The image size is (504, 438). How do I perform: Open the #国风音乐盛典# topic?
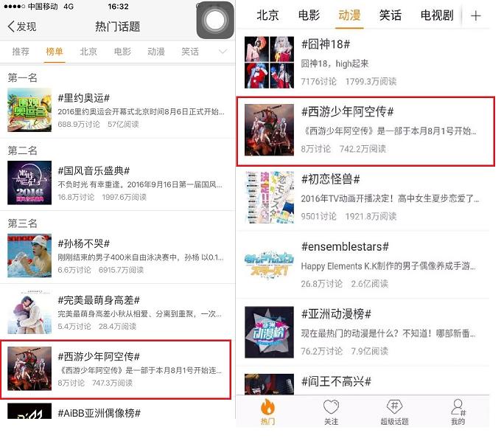118,183
